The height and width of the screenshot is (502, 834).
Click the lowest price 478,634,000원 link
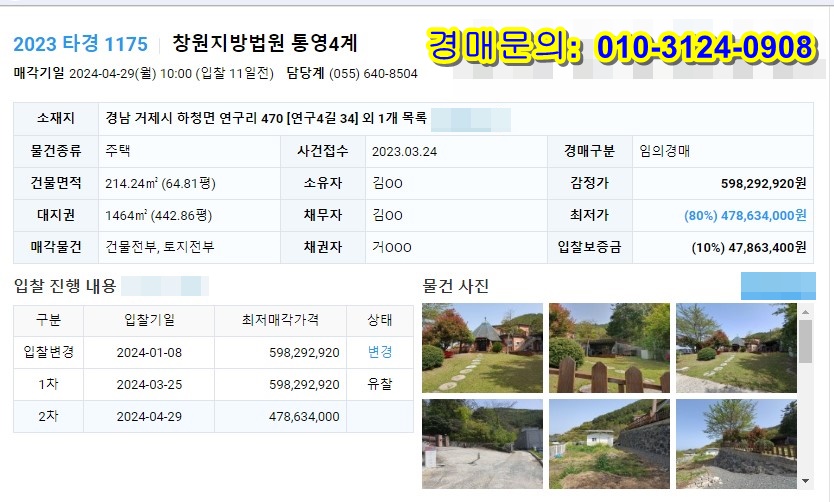tap(745, 215)
